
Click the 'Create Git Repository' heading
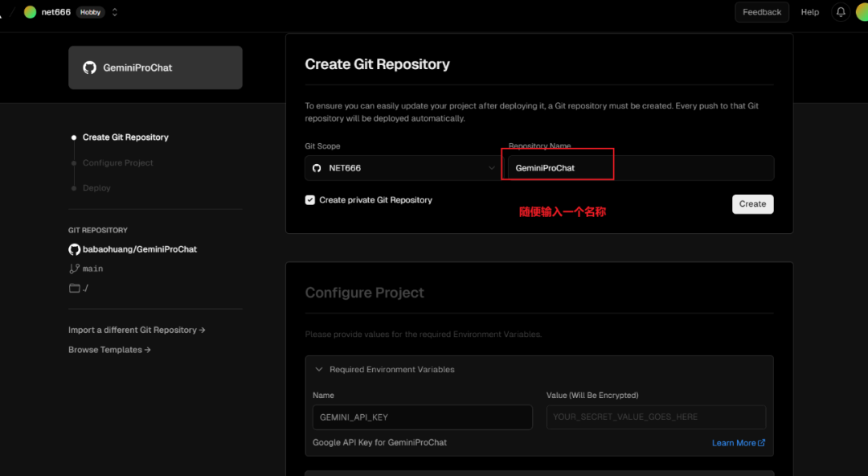point(377,64)
